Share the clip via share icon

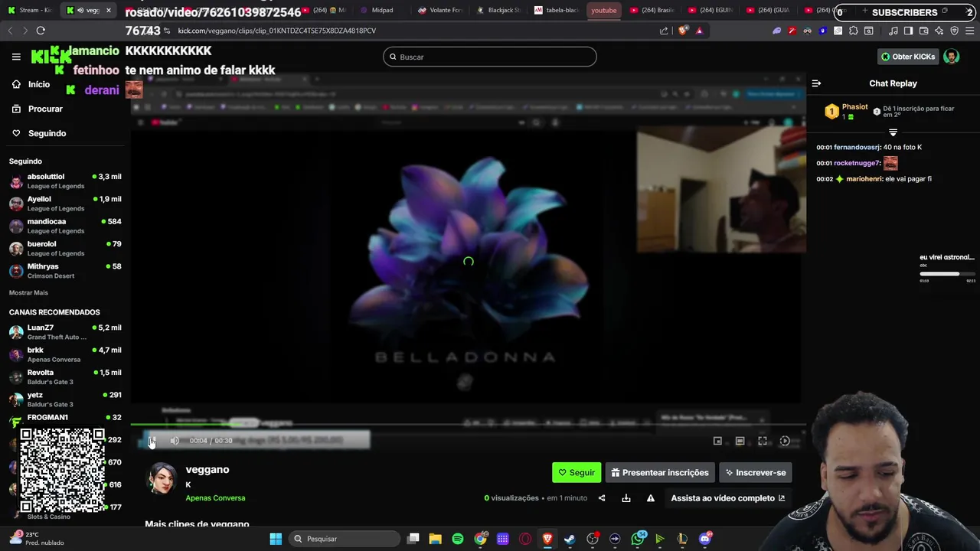click(602, 498)
